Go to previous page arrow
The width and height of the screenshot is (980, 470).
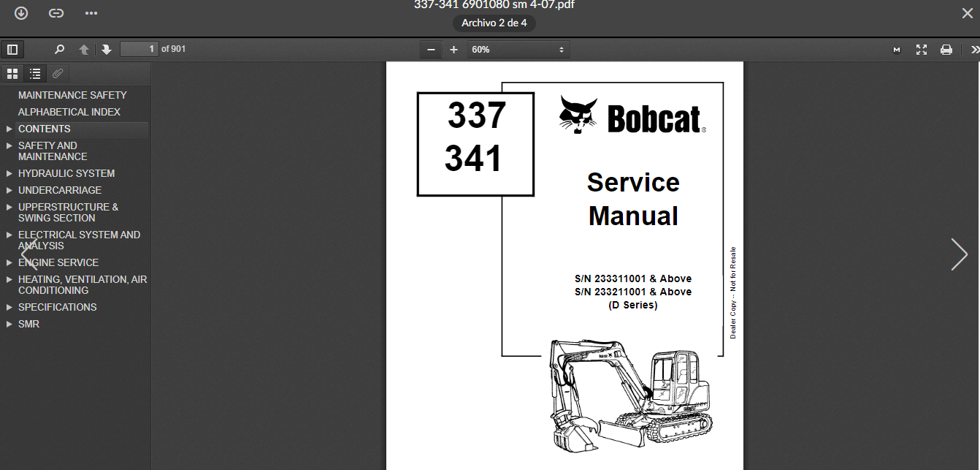(84, 50)
